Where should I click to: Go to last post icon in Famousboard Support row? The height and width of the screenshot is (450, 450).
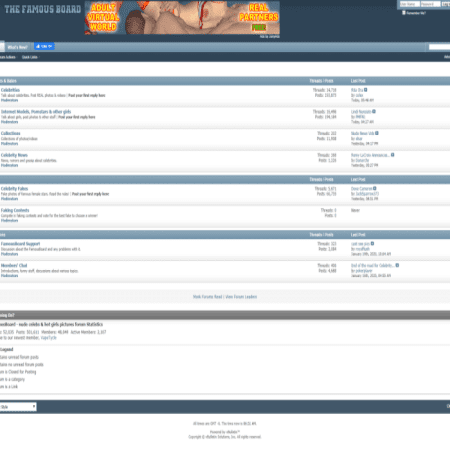click(x=372, y=244)
